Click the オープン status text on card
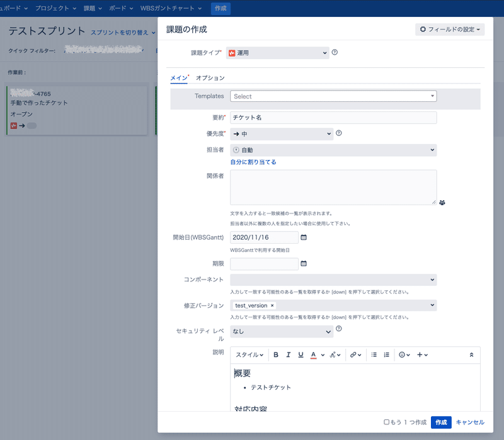504x440 pixels. pyautogui.click(x=21, y=114)
